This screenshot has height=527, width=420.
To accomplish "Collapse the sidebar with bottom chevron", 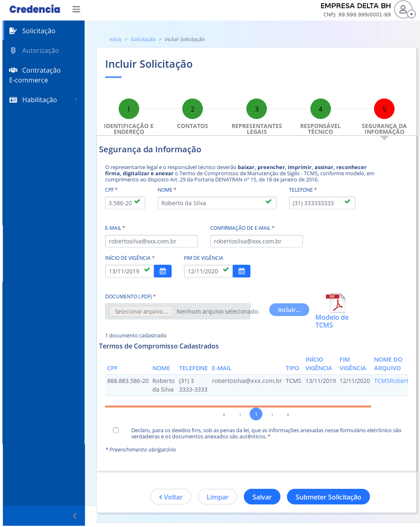I will 75,516.
